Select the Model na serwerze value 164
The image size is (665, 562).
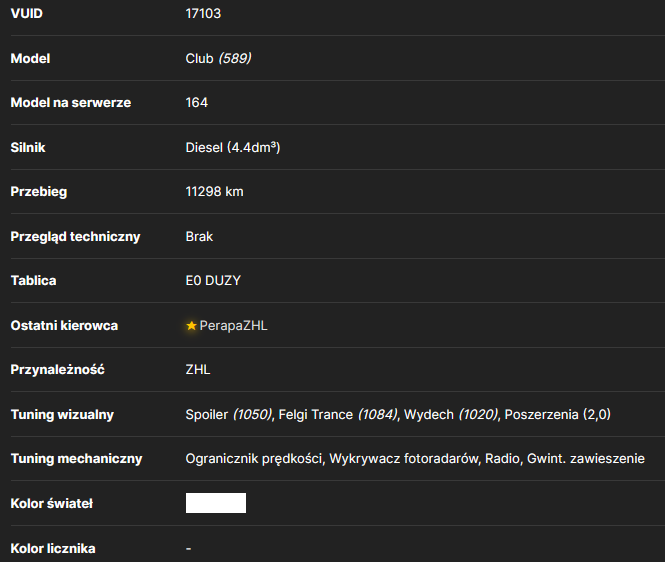point(197,103)
